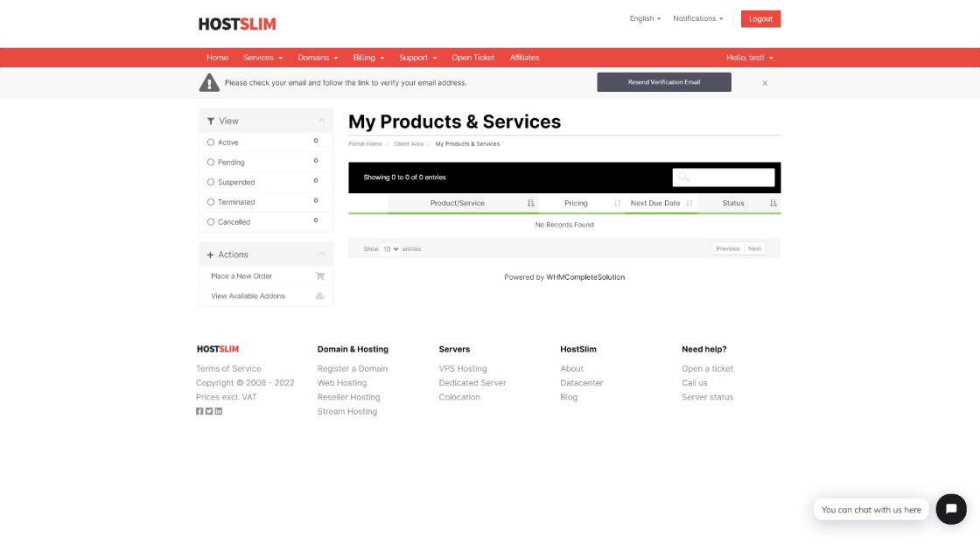The image size is (980, 551).
Task: Open the English language dropdown
Action: [645, 17]
